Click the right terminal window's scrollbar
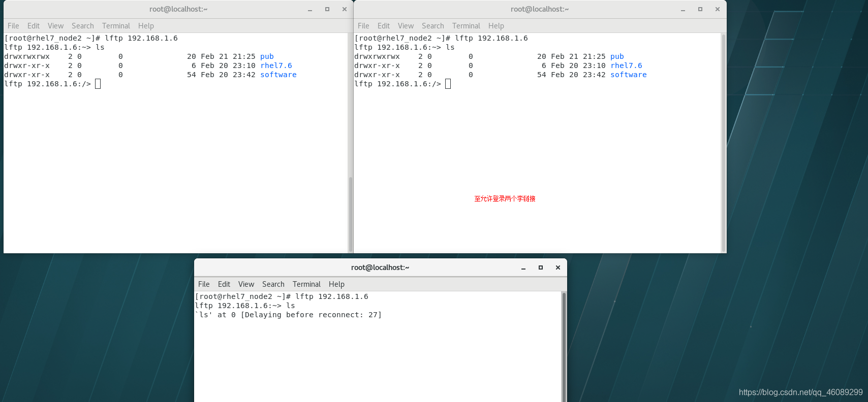The image size is (868, 402). [x=723, y=143]
